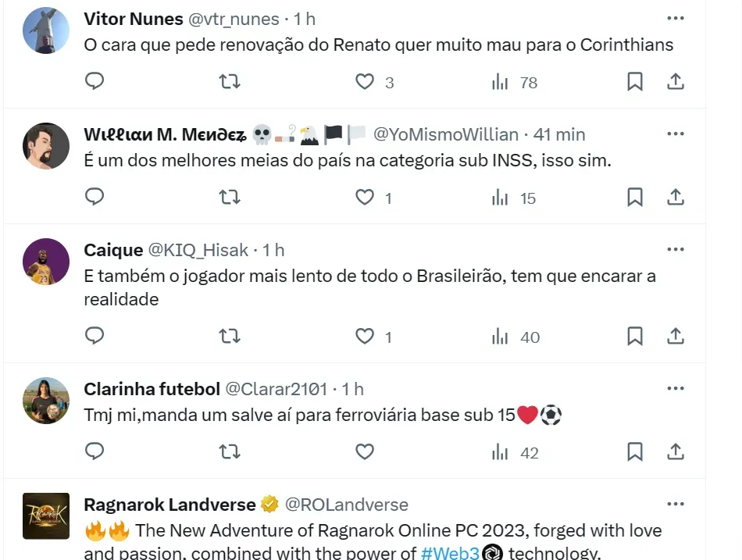Reply to Vitor Nunes' tweet
The height and width of the screenshot is (560, 742).
point(95,81)
